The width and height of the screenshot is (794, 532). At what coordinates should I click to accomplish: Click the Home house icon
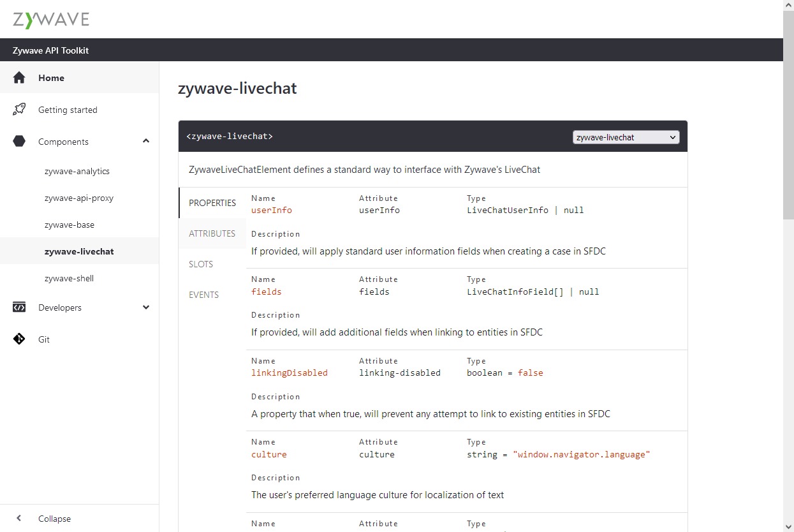tap(19, 78)
